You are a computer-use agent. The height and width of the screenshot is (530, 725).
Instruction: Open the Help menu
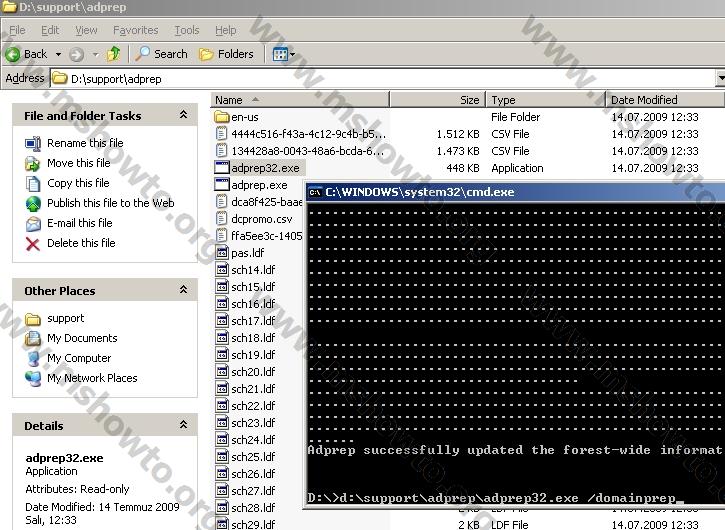click(226, 31)
